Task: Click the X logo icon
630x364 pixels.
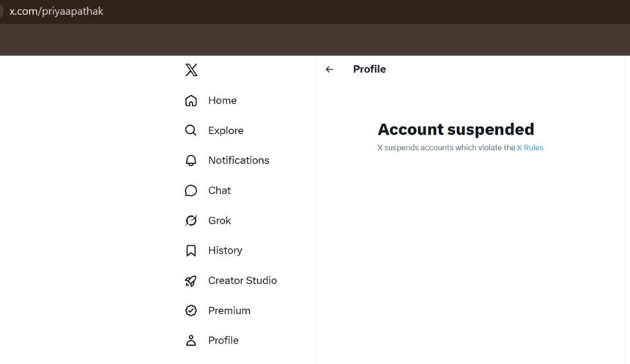Action: point(191,70)
